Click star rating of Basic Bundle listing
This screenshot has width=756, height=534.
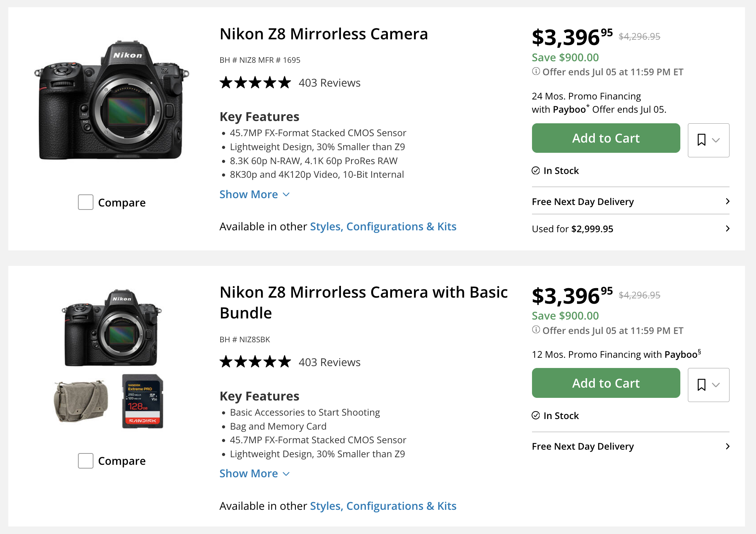click(x=255, y=362)
